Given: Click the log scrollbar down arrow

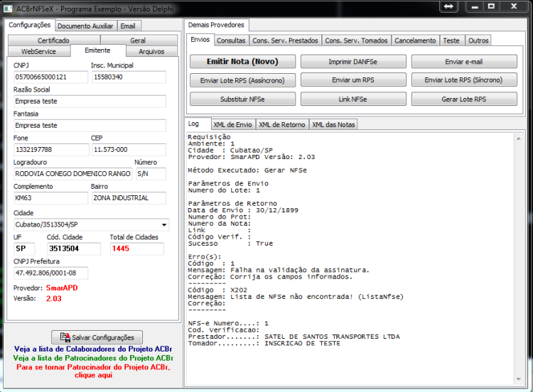Looking at the screenshot, I should point(518,379).
